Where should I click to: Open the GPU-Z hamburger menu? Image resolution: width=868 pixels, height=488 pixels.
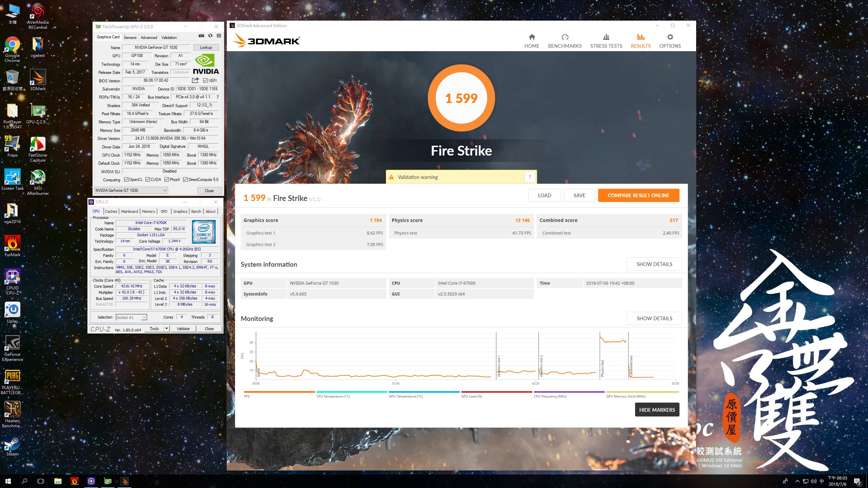point(219,36)
